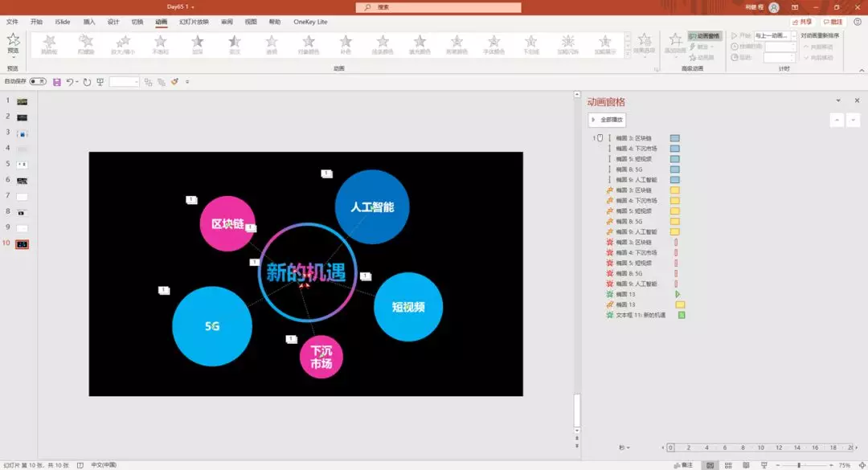This screenshot has height=470, width=868.
Task: Select the 线条颜色 line color effect
Action: click(383, 44)
